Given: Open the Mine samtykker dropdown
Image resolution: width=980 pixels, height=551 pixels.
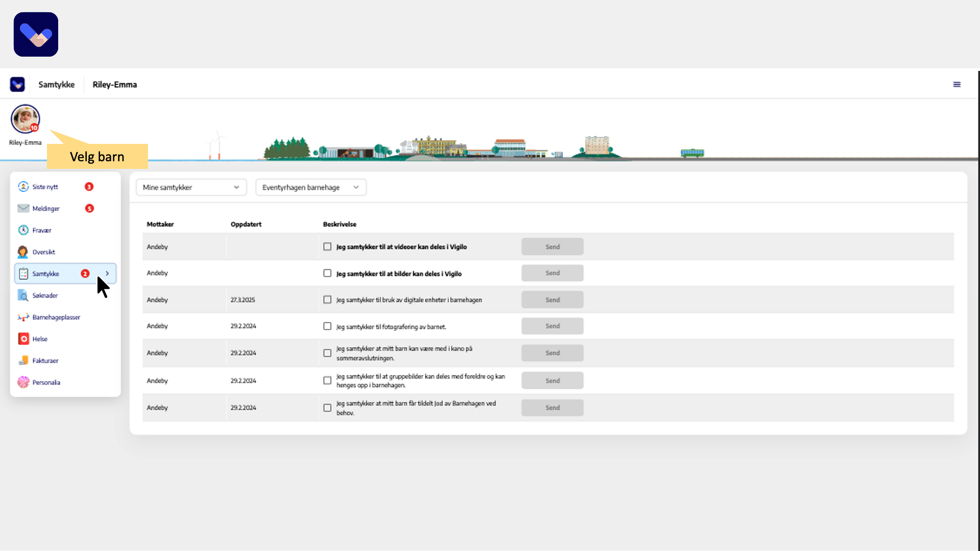Looking at the screenshot, I should click(191, 187).
